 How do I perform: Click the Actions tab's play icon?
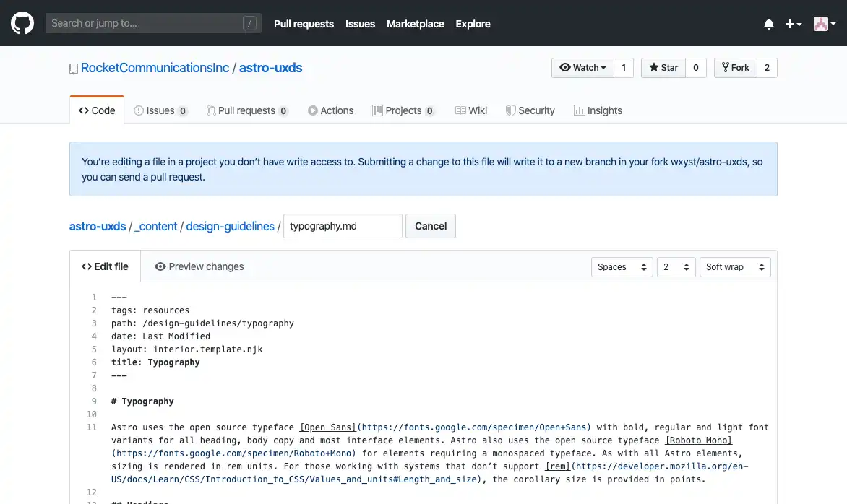pos(312,110)
